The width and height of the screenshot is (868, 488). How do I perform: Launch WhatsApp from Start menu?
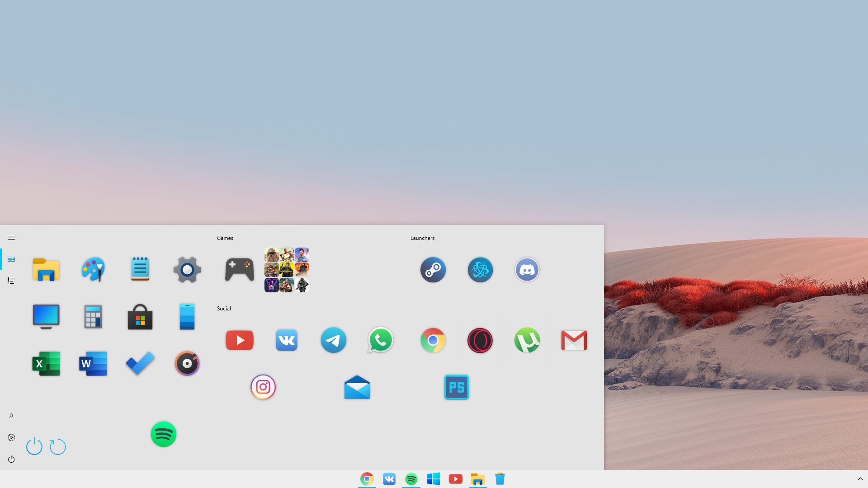380,340
